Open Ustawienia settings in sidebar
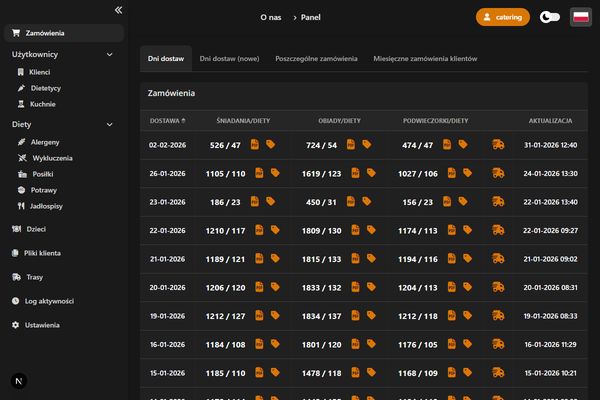 pos(43,325)
